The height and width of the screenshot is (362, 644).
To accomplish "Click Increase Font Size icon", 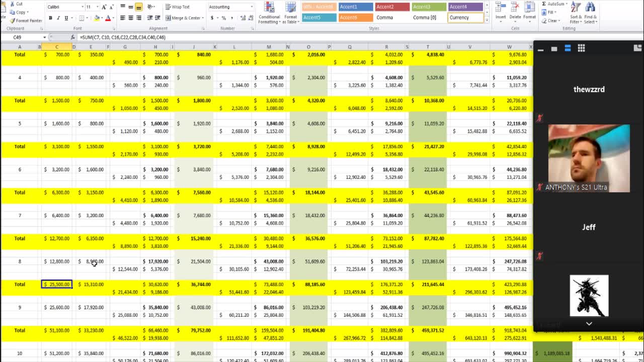I will 104,7.
